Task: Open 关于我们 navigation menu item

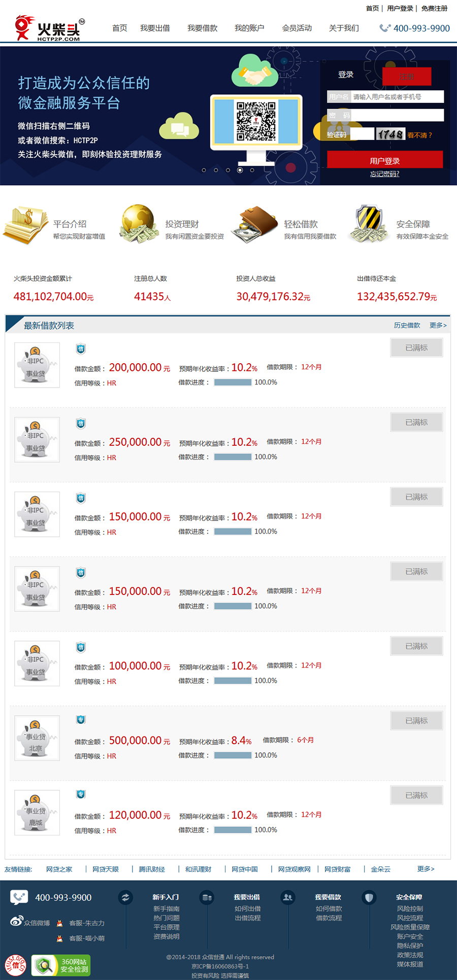Action: pyautogui.click(x=344, y=28)
